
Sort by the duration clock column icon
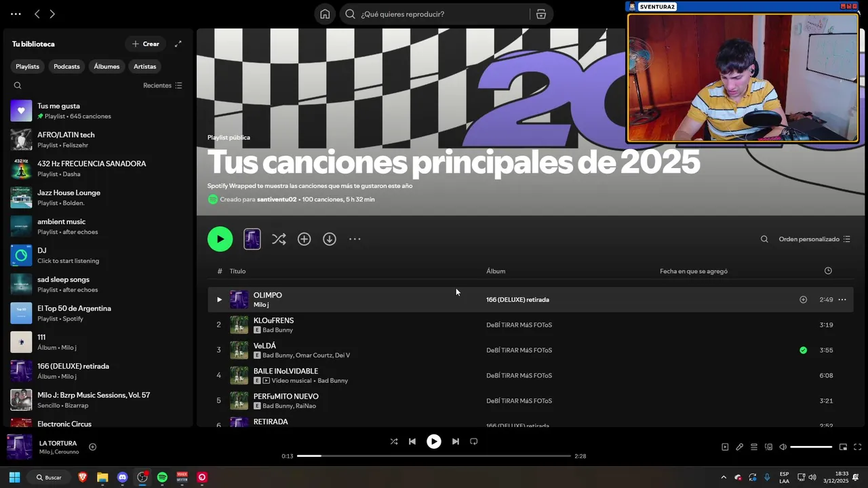tap(828, 271)
